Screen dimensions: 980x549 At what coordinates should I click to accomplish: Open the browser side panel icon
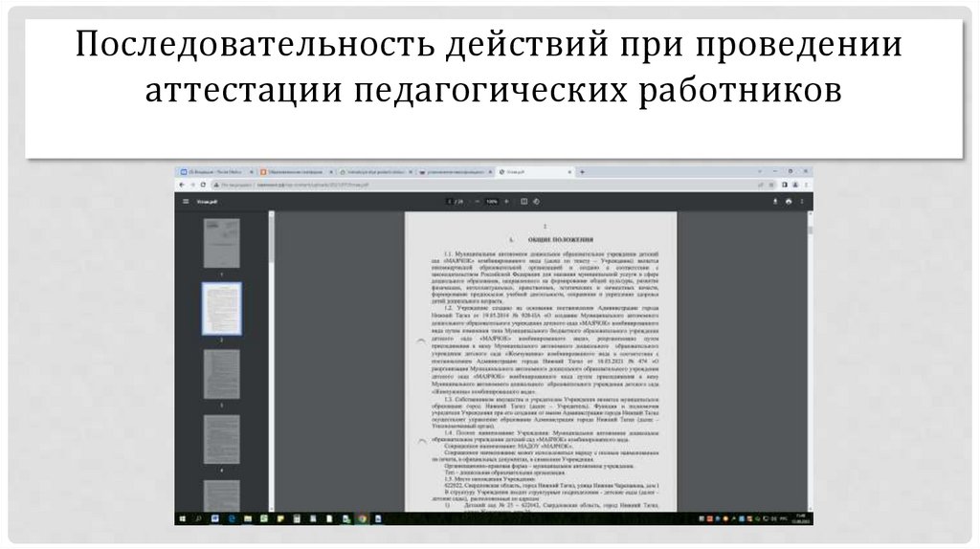(785, 185)
